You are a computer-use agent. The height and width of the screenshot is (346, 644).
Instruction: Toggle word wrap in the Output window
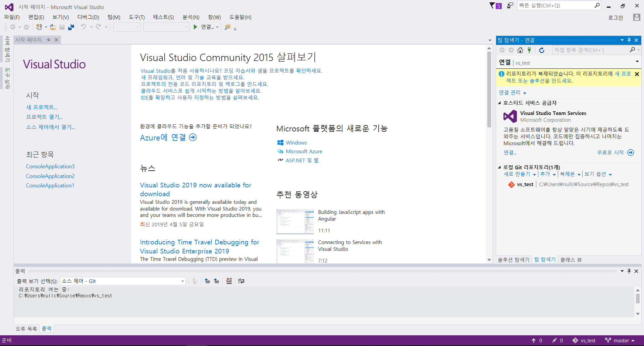click(241, 281)
